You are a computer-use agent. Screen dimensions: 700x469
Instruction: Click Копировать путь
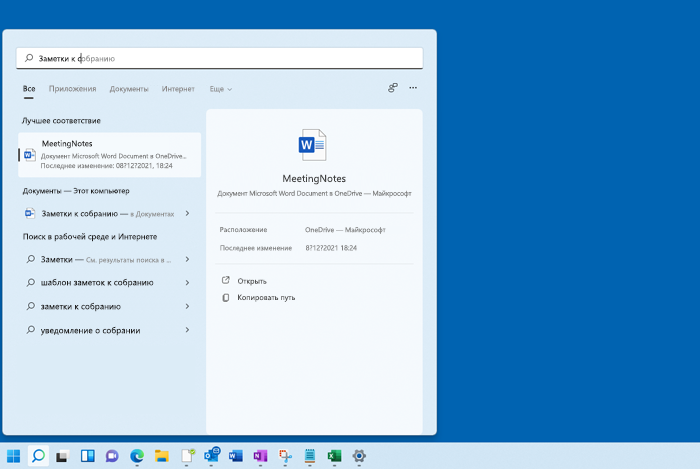[266, 297]
